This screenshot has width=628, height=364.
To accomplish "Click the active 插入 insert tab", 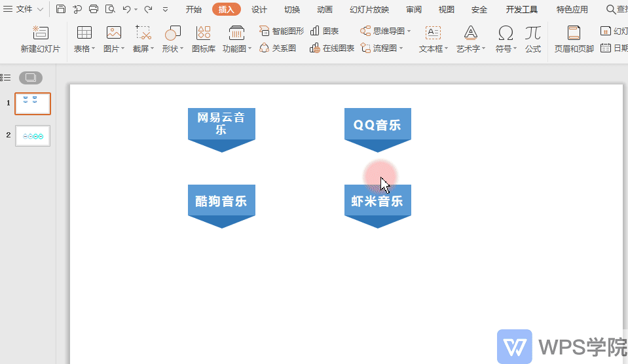I will [x=227, y=9].
